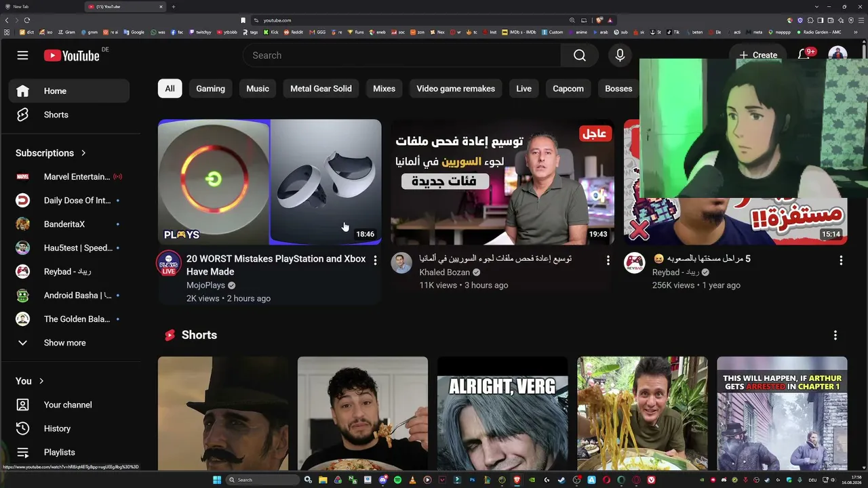
Task: Click the magnifier search button
Action: coord(579,56)
